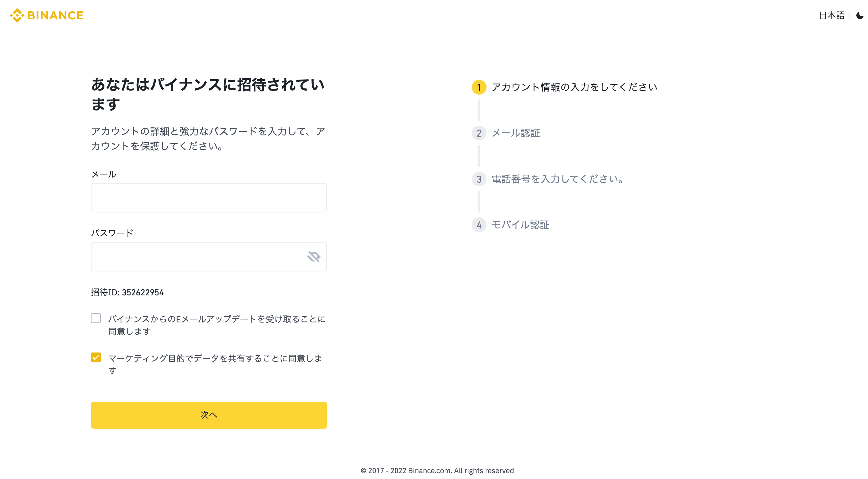This screenshot has width=868, height=479.
Task: Click the Eメールアップデート consent label text
Action: click(217, 325)
